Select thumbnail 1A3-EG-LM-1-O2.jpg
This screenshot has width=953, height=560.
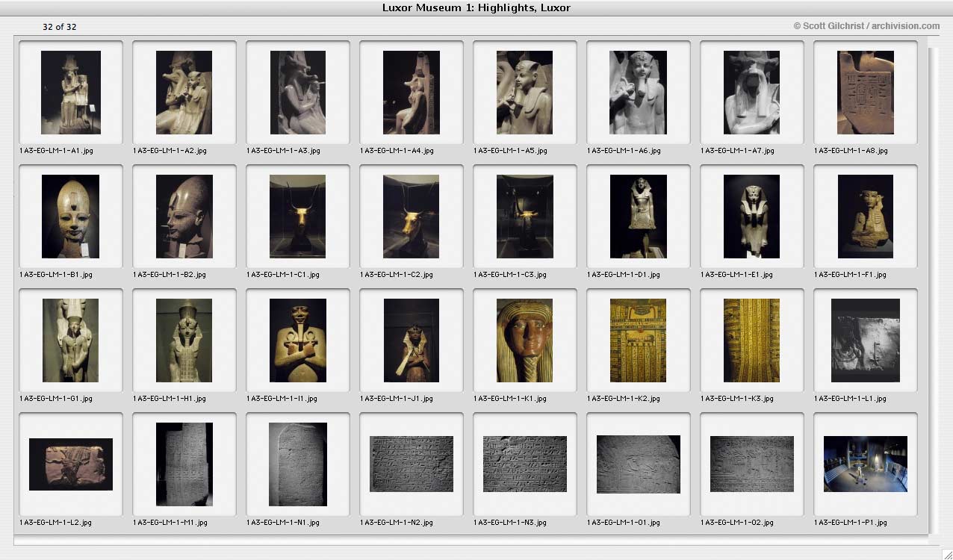click(752, 464)
